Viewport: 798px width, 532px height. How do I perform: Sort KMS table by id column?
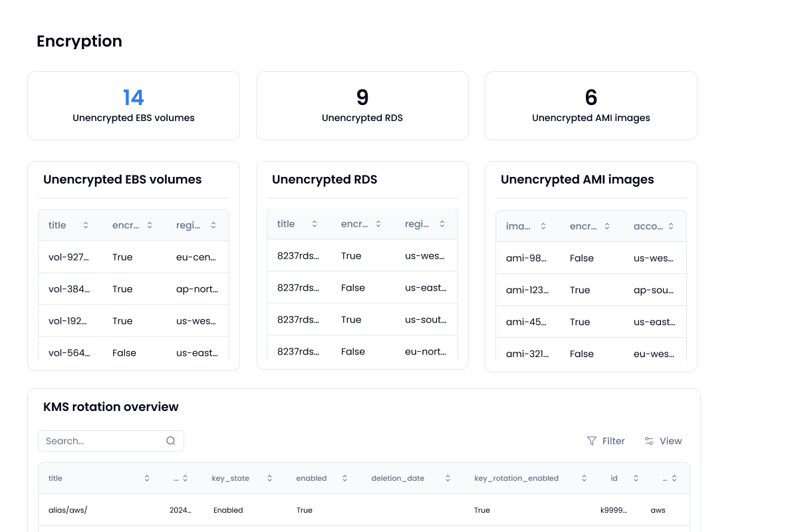click(x=636, y=478)
